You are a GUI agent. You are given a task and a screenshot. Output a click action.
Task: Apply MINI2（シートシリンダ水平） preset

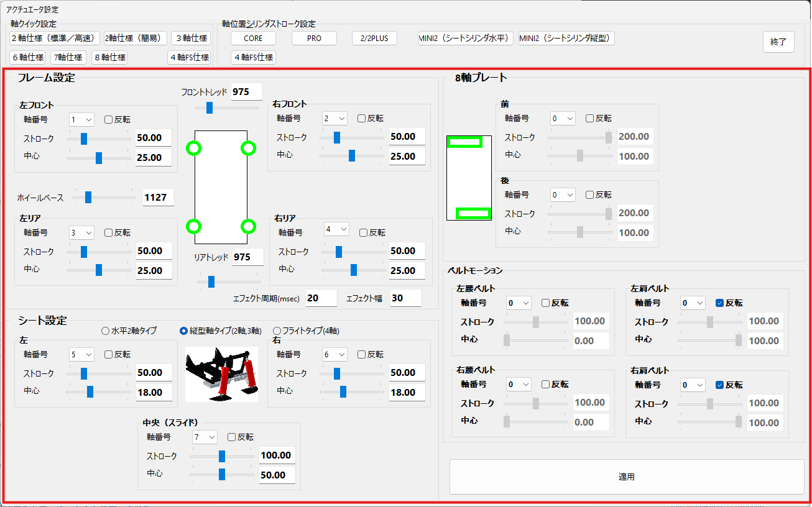(466, 39)
